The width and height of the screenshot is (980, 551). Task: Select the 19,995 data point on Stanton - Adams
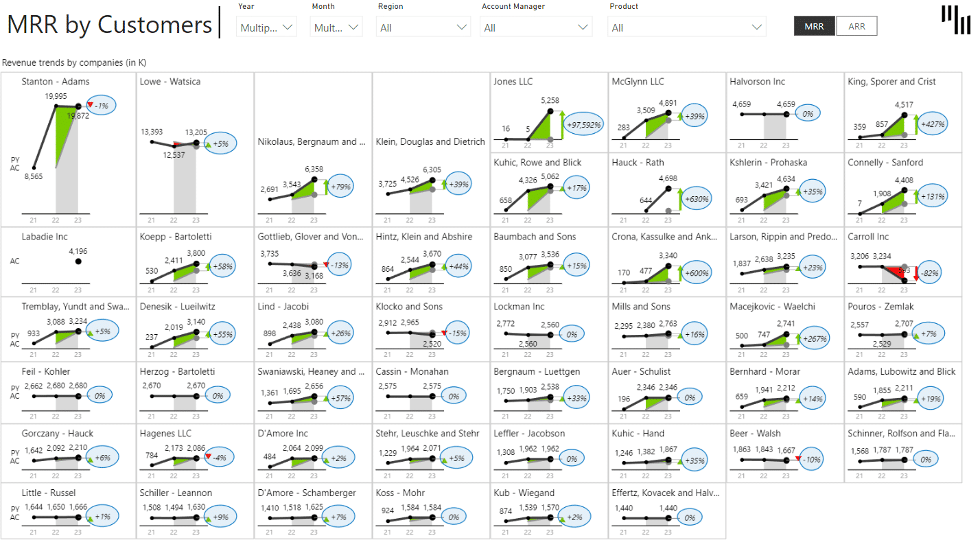(x=55, y=106)
